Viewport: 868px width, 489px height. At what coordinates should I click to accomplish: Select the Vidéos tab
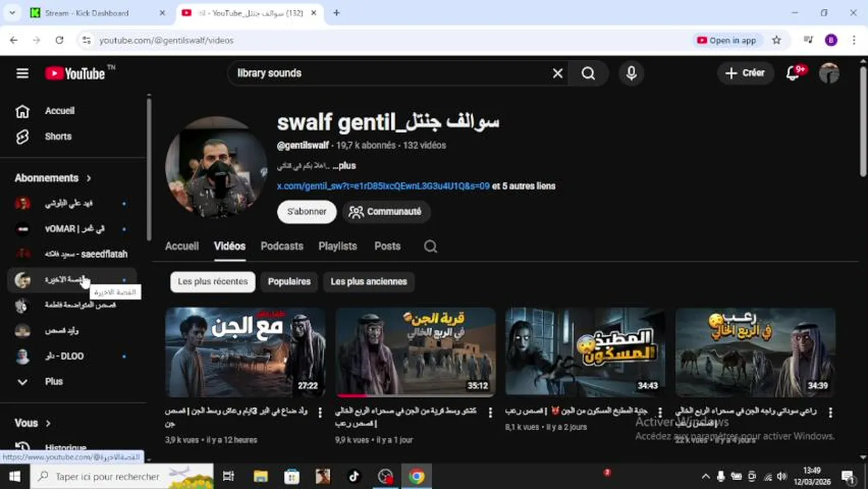click(x=230, y=247)
